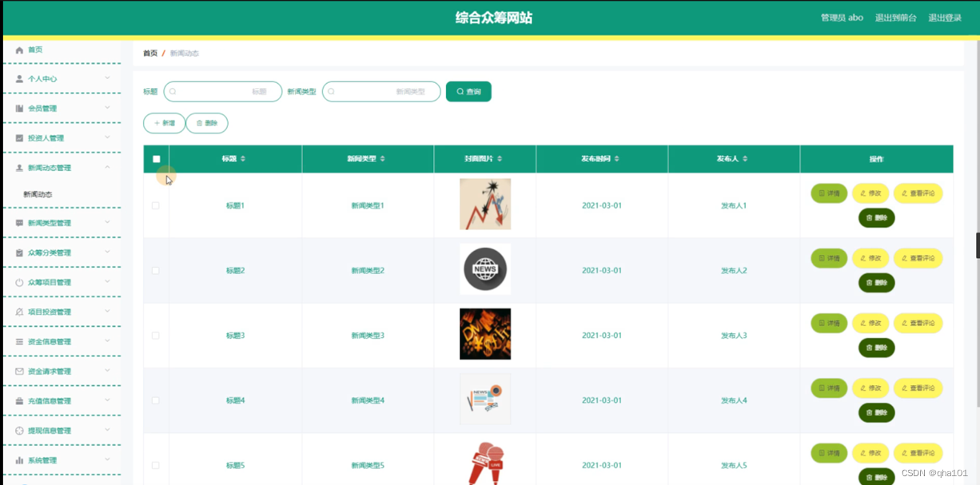This screenshot has width=980, height=485.
Task: Click 退出到前台 in the top bar
Action: (x=895, y=17)
